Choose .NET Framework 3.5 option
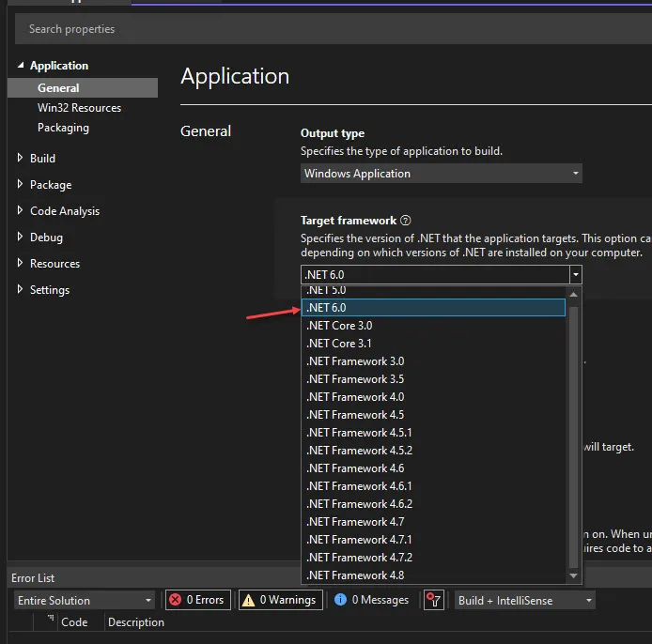This screenshot has height=644, width=652. point(433,379)
